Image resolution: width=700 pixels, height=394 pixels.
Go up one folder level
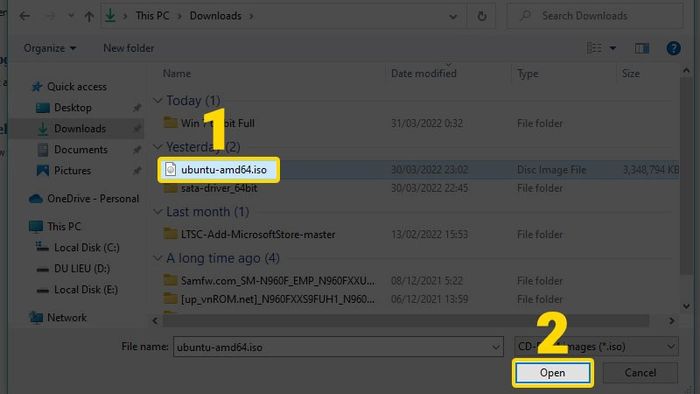coord(89,17)
